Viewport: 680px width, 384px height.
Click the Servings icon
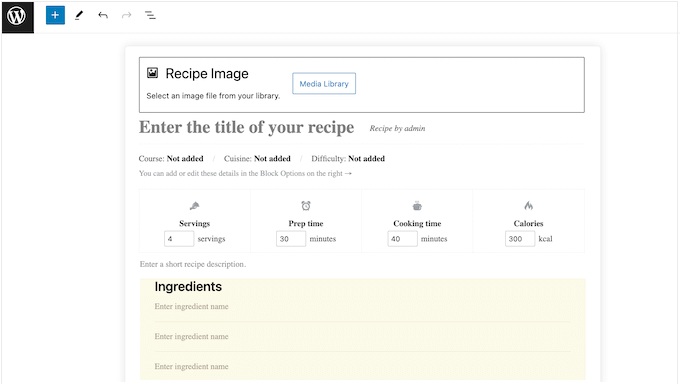point(194,206)
